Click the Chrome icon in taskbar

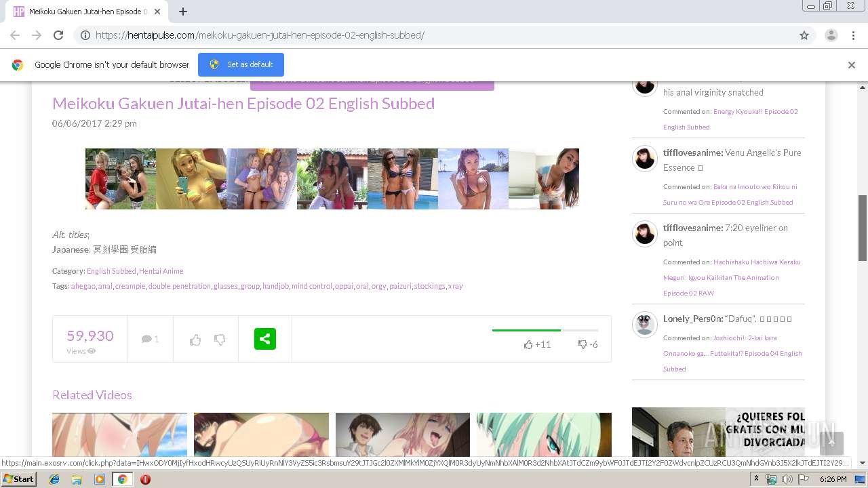point(122,479)
